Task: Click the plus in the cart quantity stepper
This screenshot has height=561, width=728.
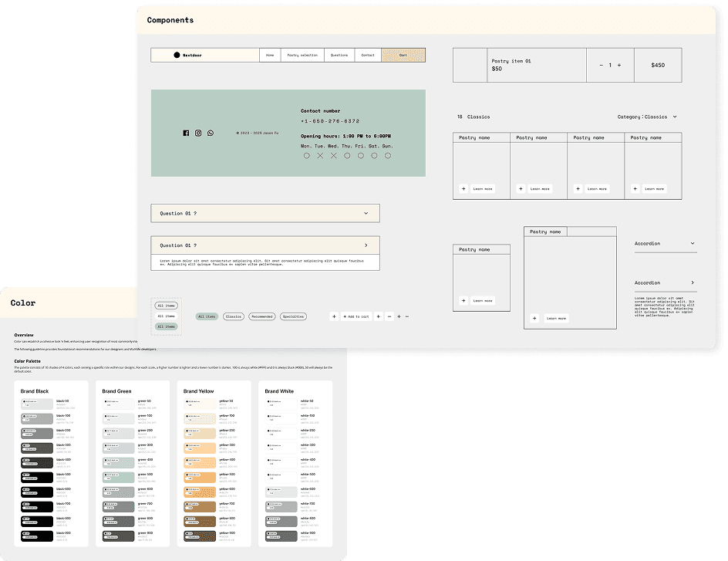Action: coord(619,65)
